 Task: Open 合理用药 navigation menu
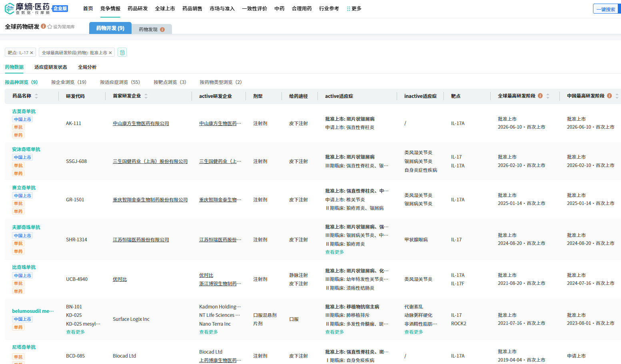pyautogui.click(x=302, y=8)
